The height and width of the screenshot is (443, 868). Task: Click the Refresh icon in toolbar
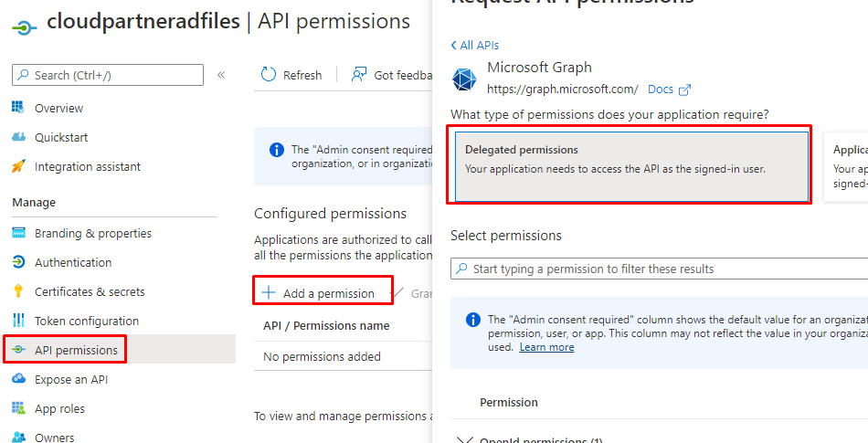(269, 75)
